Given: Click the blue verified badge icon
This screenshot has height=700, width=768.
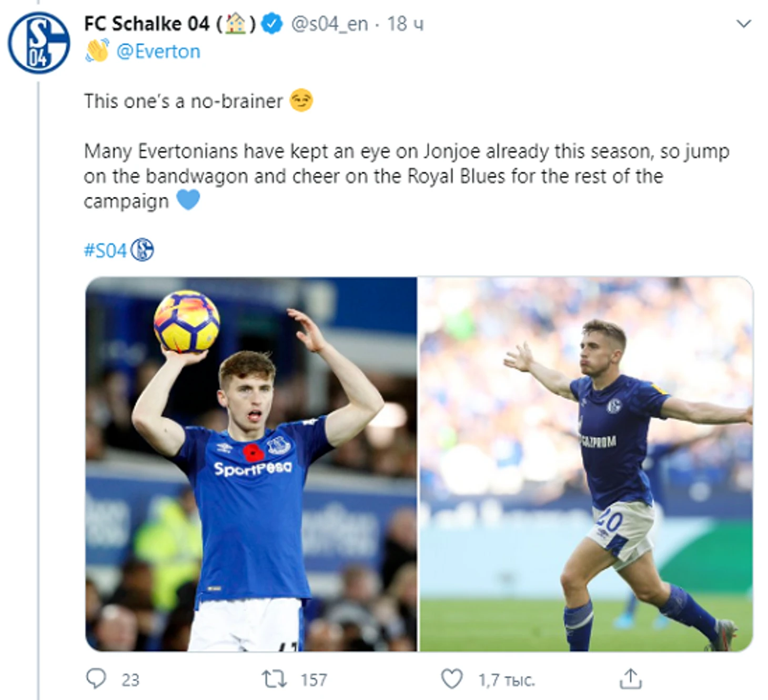Looking at the screenshot, I should tap(272, 24).
